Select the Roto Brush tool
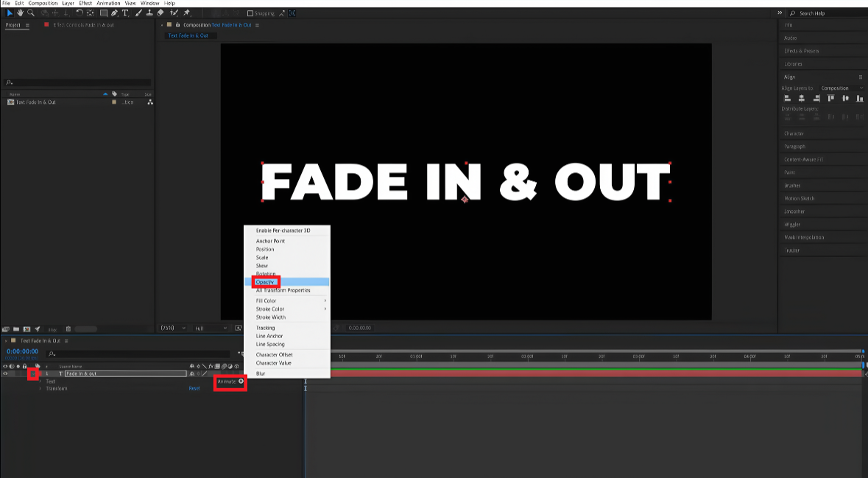The image size is (868, 478). pyautogui.click(x=174, y=13)
